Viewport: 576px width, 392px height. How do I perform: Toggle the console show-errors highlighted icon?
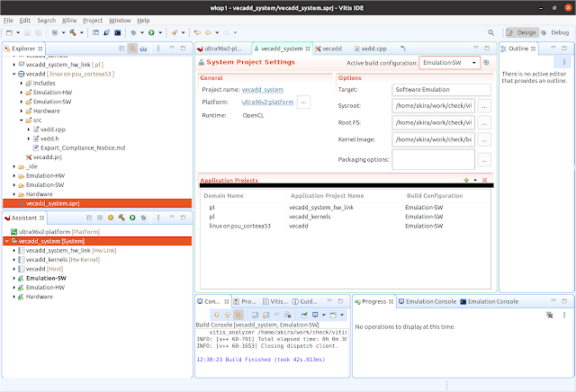(x=238, y=315)
